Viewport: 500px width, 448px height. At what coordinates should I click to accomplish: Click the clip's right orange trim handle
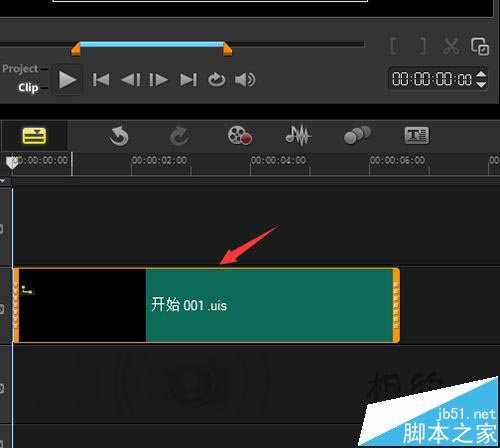396,305
